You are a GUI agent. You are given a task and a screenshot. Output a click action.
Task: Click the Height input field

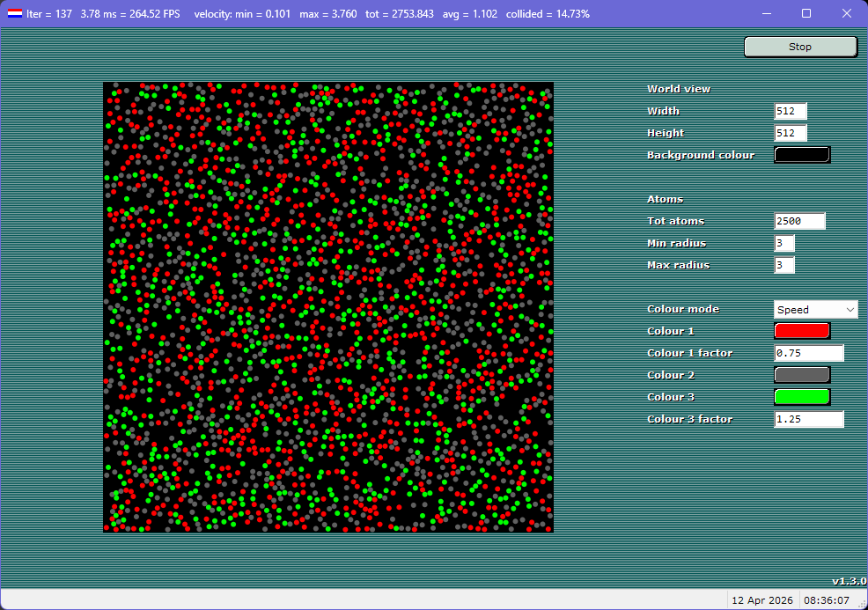click(790, 133)
